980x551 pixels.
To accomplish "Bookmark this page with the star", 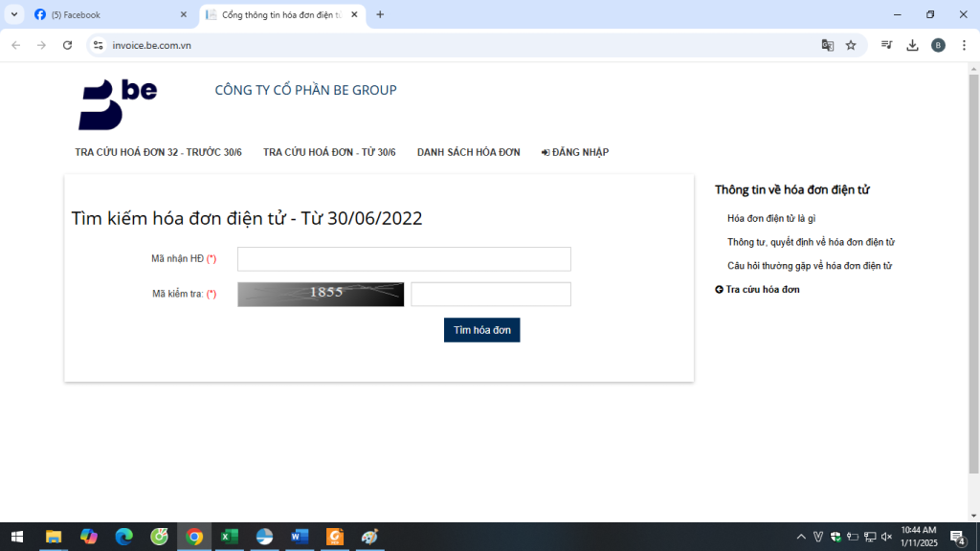I will (x=851, y=45).
